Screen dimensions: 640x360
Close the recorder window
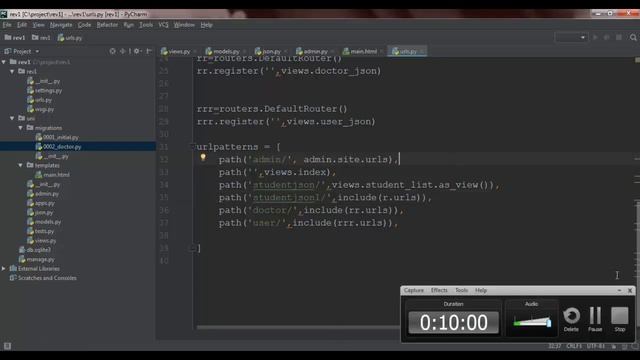click(x=630, y=290)
